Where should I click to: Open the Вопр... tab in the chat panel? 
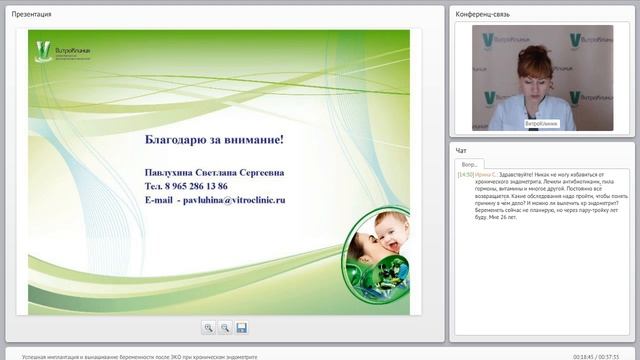click(x=469, y=164)
